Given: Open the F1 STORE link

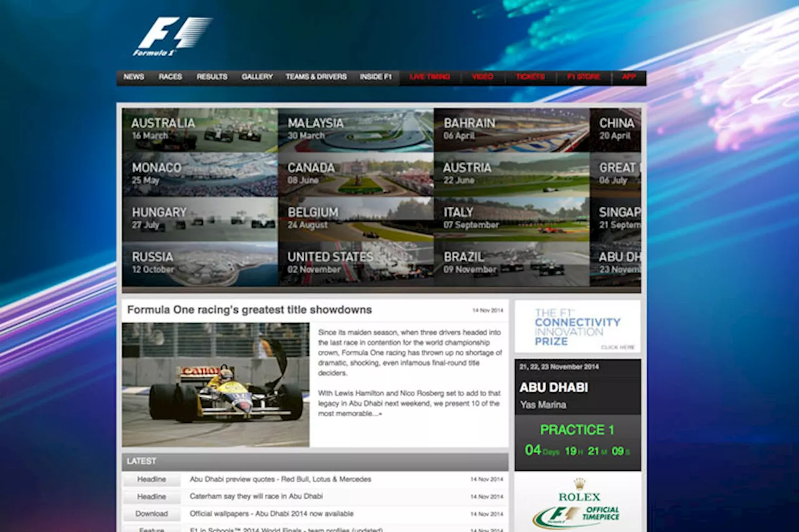Looking at the screenshot, I should [583, 77].
